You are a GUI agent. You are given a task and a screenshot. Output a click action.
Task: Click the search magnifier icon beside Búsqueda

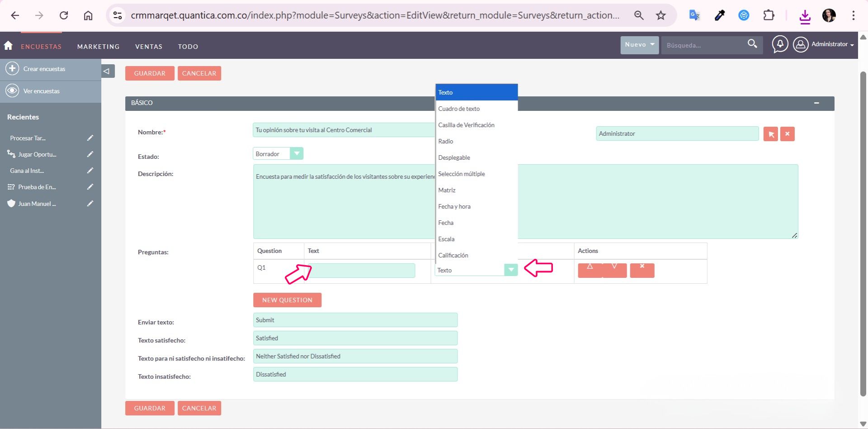coord(752,44)
